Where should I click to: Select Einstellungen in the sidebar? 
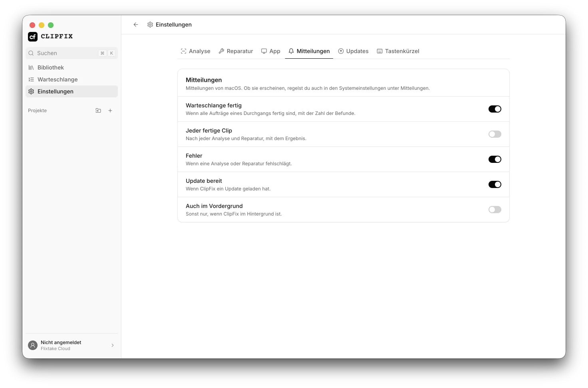[72, 91]
